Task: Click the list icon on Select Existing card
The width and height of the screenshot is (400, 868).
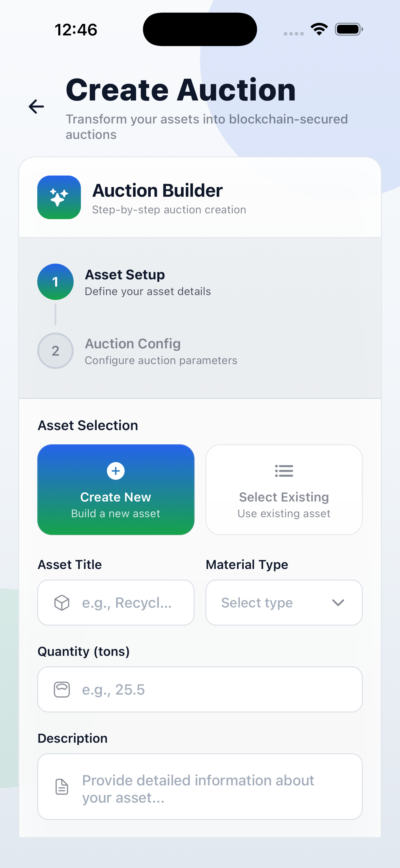Action: [284, 471]
